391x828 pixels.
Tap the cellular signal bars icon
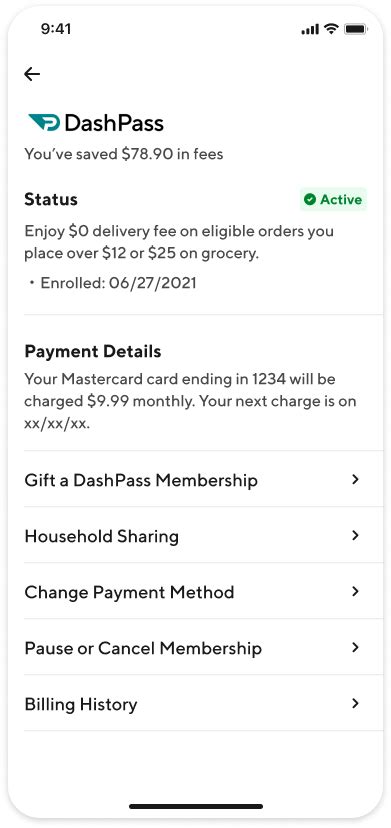pyautogui.click(x=310, y=30)
